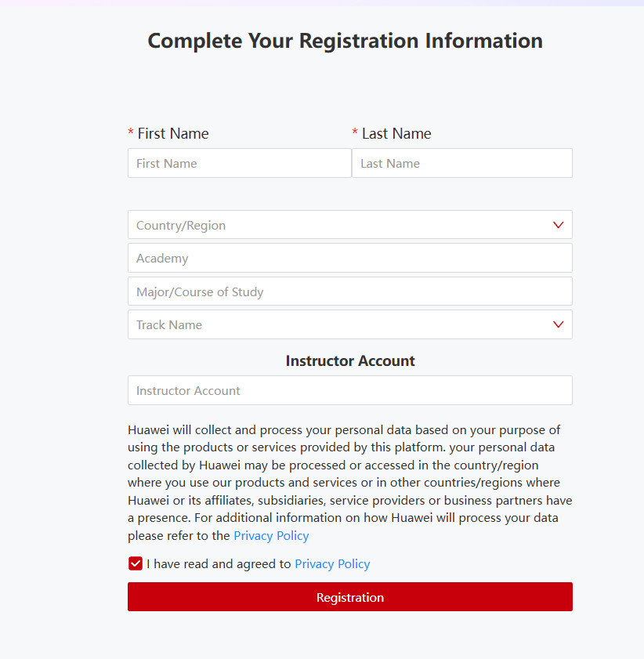Image resolution: width=644 pixels, height=659 pixels.
Task: Open Privacy Policy link in data notice paragraph
Action: click(271, 536)
